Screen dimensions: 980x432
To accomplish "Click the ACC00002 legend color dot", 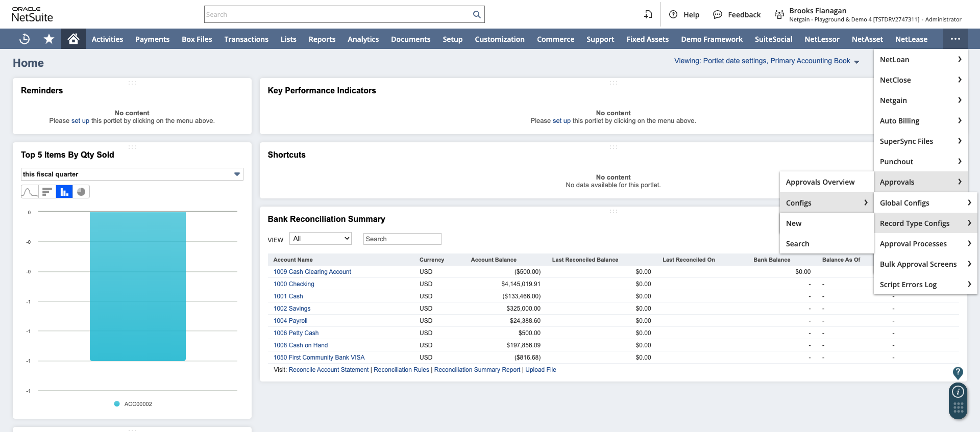I will tap(117, 404).
